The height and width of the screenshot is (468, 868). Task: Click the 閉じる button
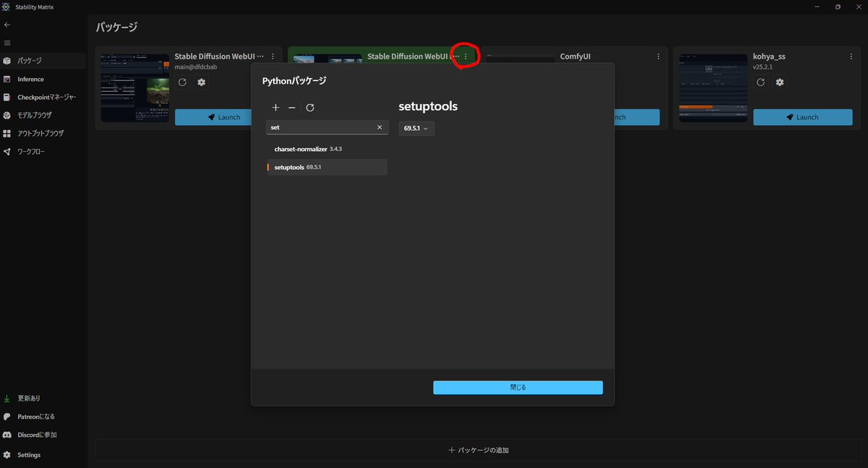518,387
